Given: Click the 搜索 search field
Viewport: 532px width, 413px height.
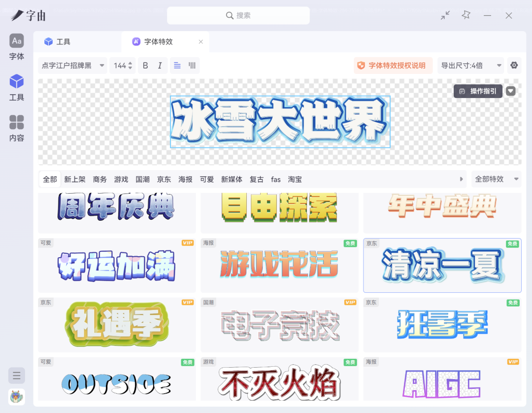Looking at the screenshot, I should pyautogui.click(x=238, y=16).
